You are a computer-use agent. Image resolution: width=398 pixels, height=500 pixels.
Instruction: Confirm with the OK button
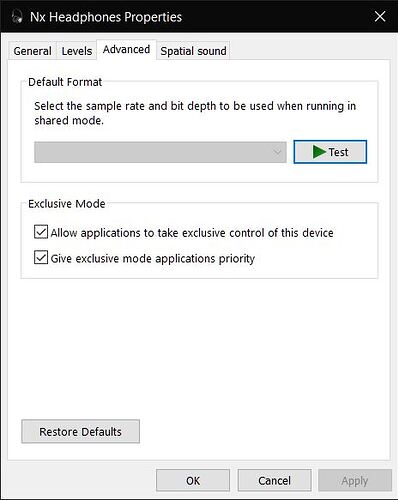(193, 480)
